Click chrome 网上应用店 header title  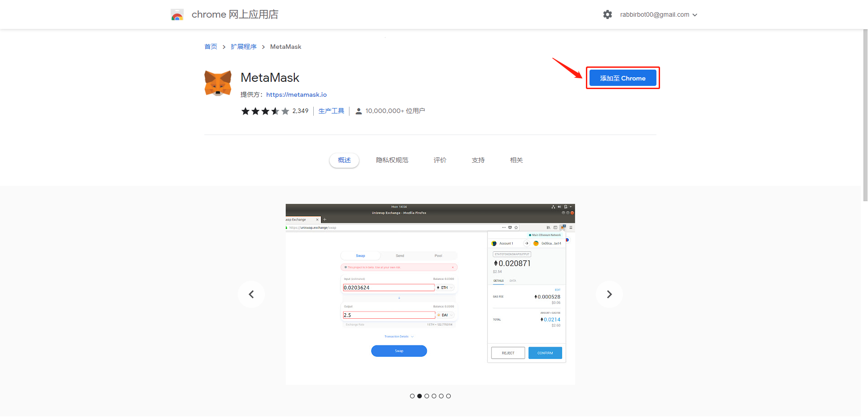(x=235, y=14)
